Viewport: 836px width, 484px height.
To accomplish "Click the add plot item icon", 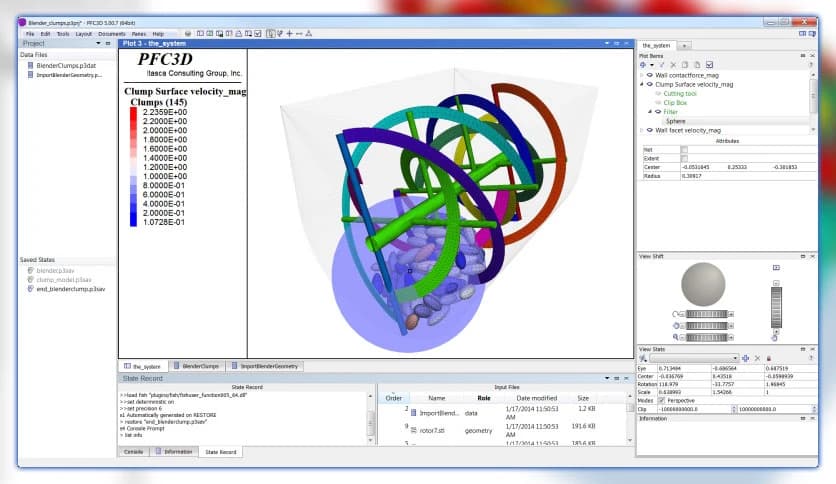I will click(644, 65).
